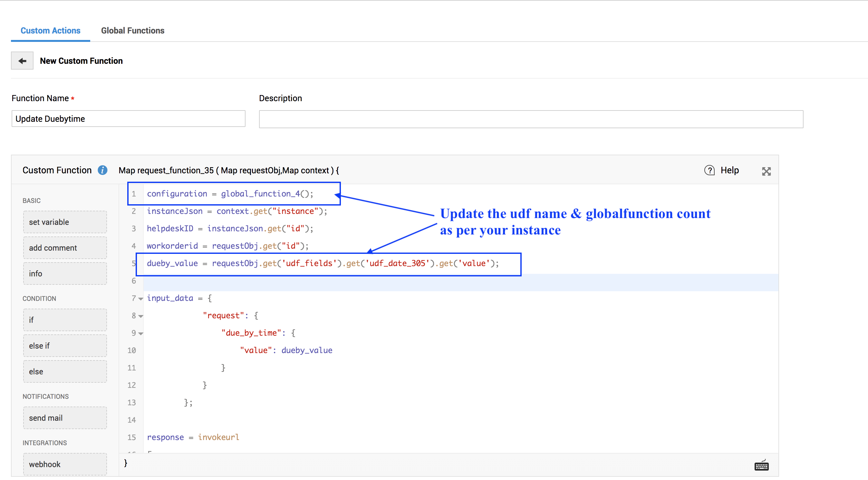Click the Function Name input field
The width and height of the screenshot is (868, 480).
[128, 119]
